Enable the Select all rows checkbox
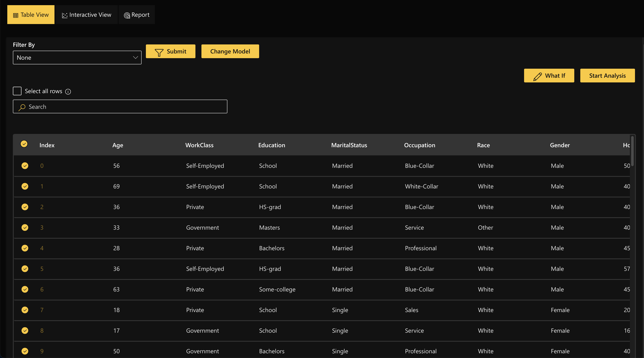644x358 pixels. [17, 91]
